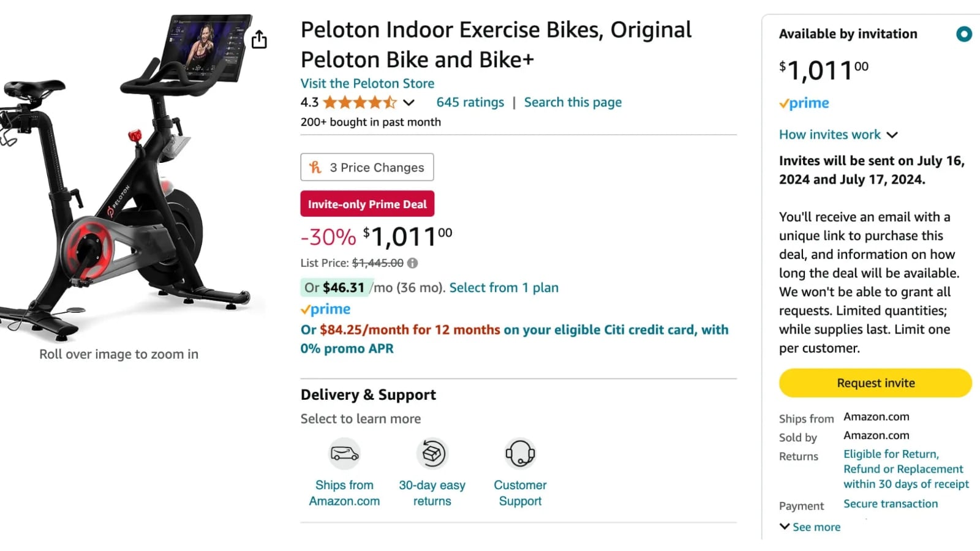Expand See more buy box details

coord(810,527)
